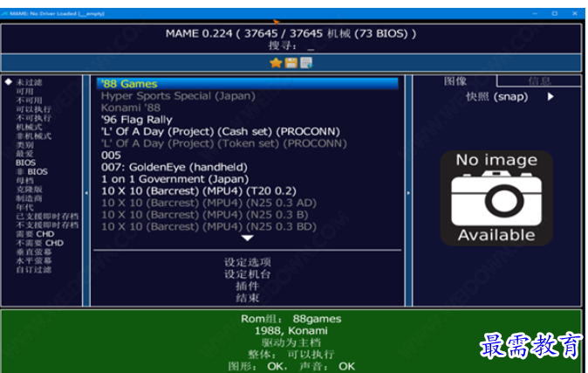Image resolution: width=588 pixels, height=373 pixels.
Task: Select Konami '88 entry
Action: (x=131, y=107)
